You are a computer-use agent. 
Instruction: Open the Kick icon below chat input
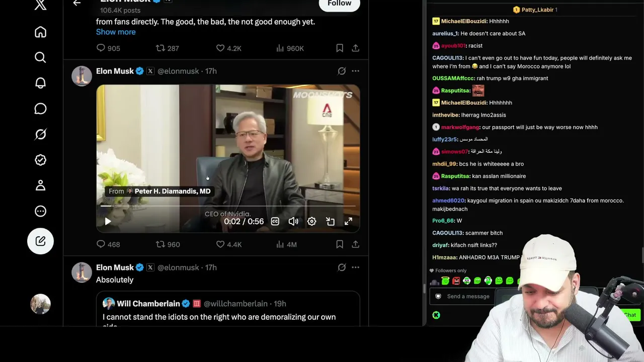436,315
